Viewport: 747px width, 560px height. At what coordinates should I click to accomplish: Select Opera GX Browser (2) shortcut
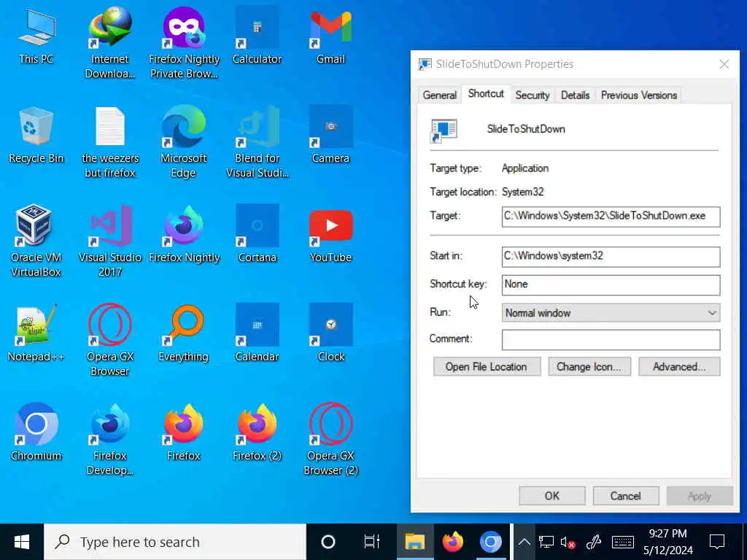[x=330, y=439]
